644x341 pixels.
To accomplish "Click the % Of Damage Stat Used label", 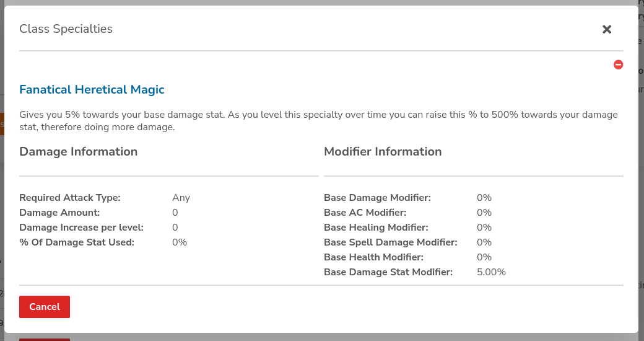I will coord(77,242).
